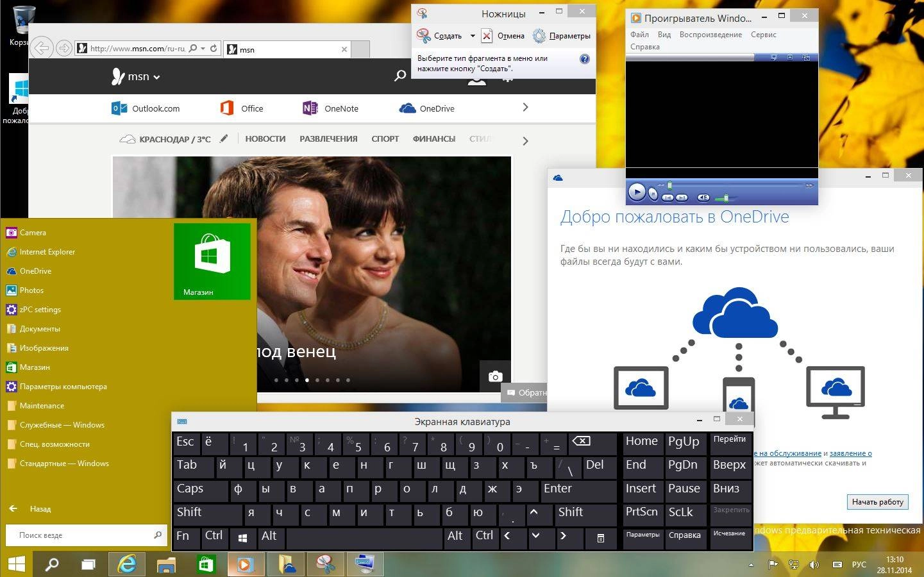Click the Магазин tile in the Start menu
The height and width of the screenshot is (577, 924).
(212, 261)
